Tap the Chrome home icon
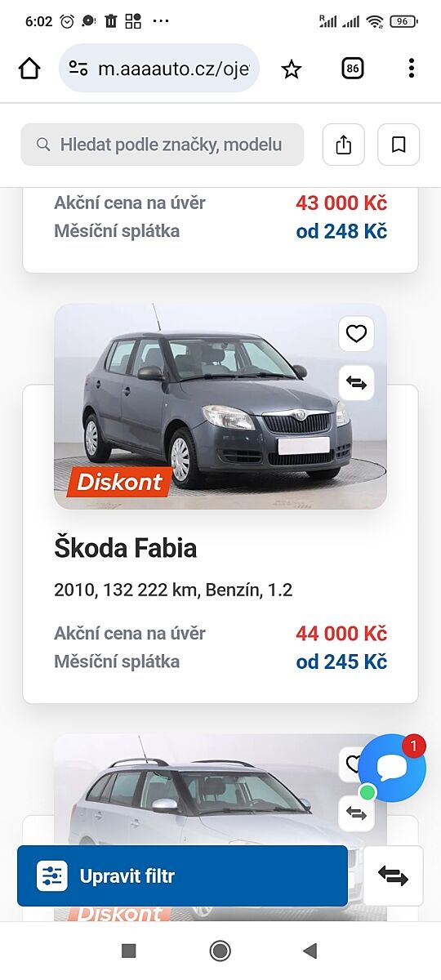 point(29,69)
